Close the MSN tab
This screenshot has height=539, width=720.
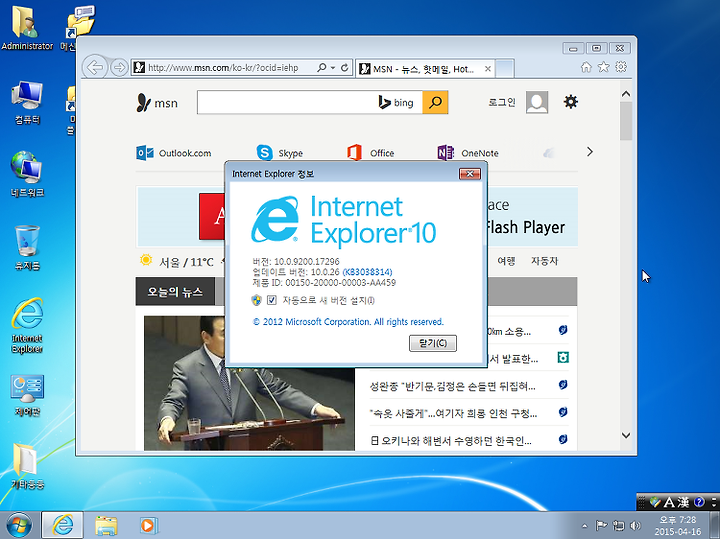488,69
